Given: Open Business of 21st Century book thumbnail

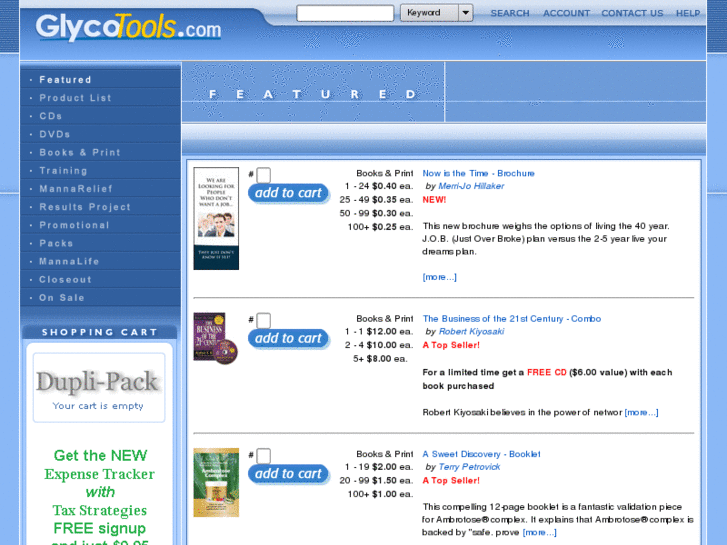Looking at the screenshot, I should (x=216, y=338).
